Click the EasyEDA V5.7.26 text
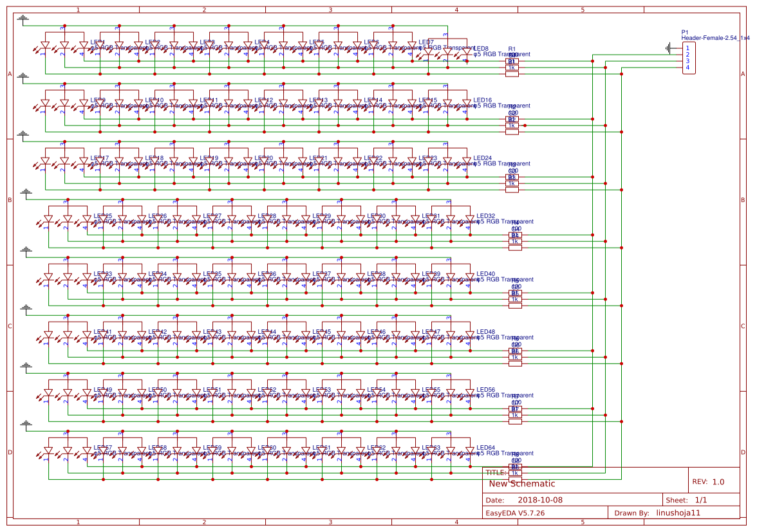 pyautogui.click(x=515, y=513)
